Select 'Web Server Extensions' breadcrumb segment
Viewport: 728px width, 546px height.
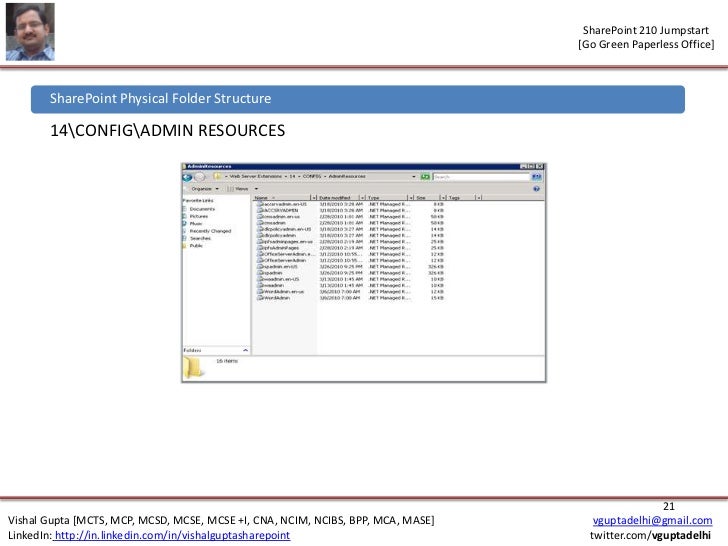(x=256, y=176)
